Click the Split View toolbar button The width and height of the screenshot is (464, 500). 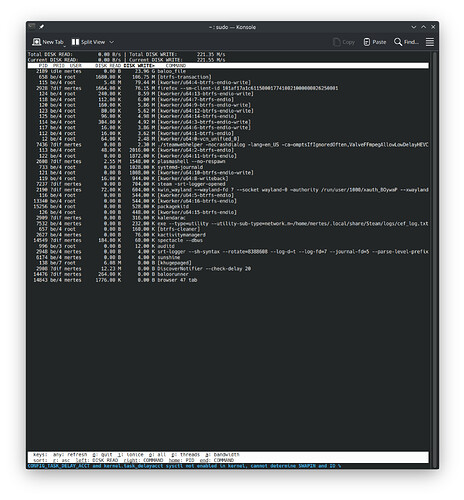[x=88, y=42]
